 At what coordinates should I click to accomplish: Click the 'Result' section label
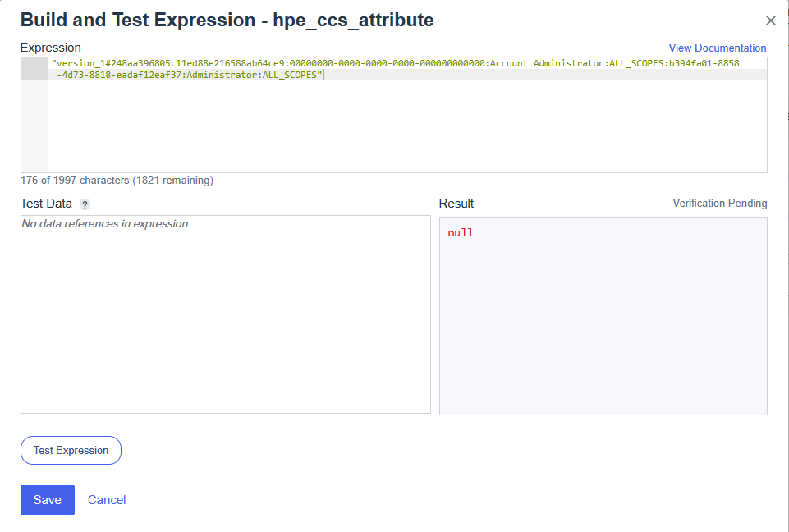coord(456,204)
